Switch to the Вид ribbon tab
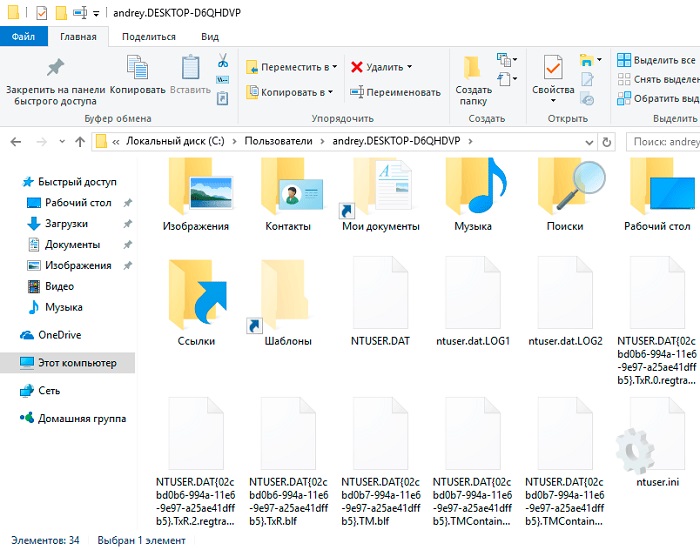This screenshot has height=550, width=700. coord(210,37)
